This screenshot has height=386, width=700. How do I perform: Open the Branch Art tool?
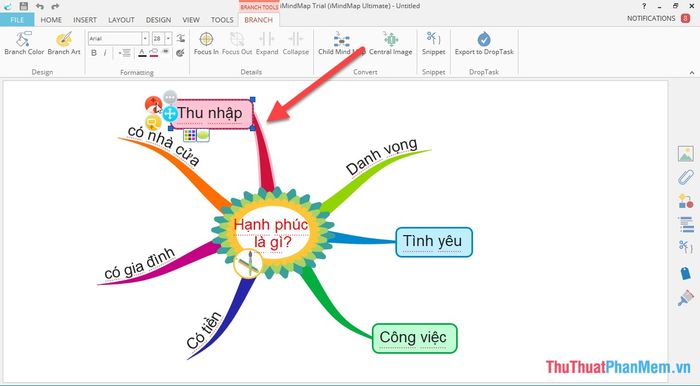(x=64, y=43)
